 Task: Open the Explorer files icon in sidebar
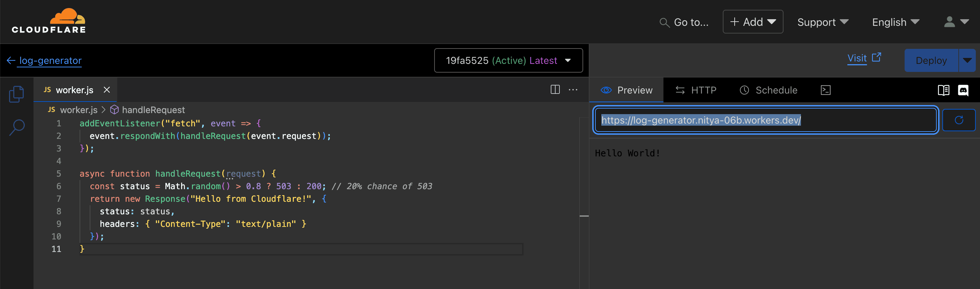(x=16, y=94)
